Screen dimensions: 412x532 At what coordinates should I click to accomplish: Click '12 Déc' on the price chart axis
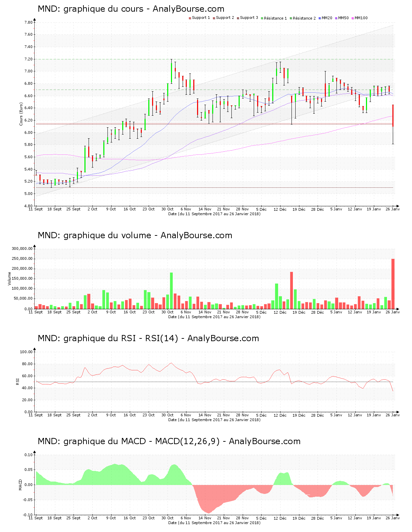(280, 209)
